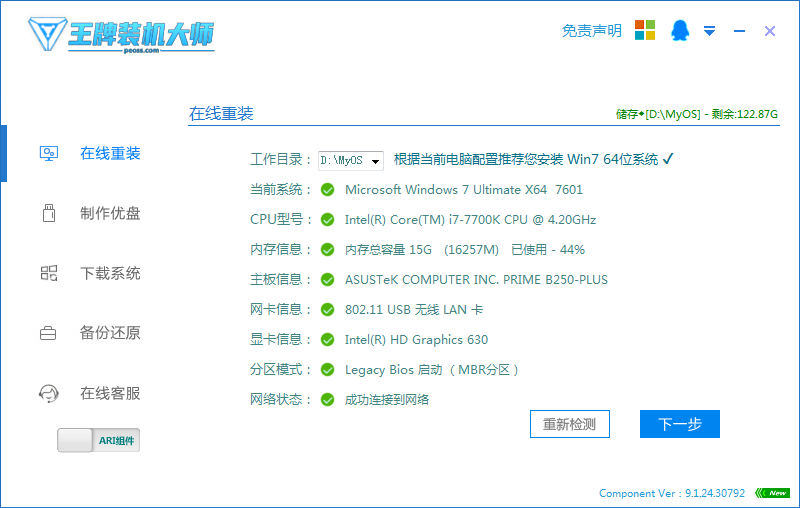
Task: Click green check beside 内存信息
Action: point(328,250)
